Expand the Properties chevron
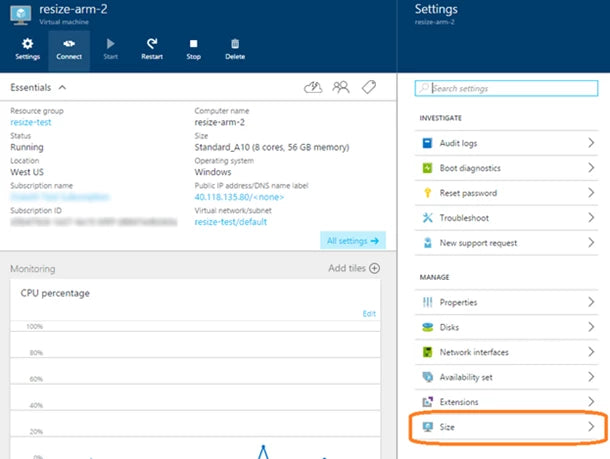Viewport: 610px width, 459px height. 591,302
